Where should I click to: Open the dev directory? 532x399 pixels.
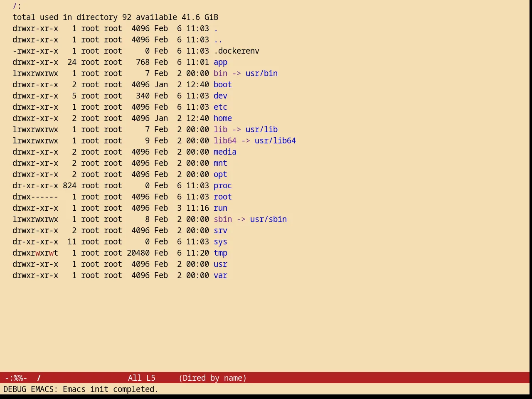(220, 96)
